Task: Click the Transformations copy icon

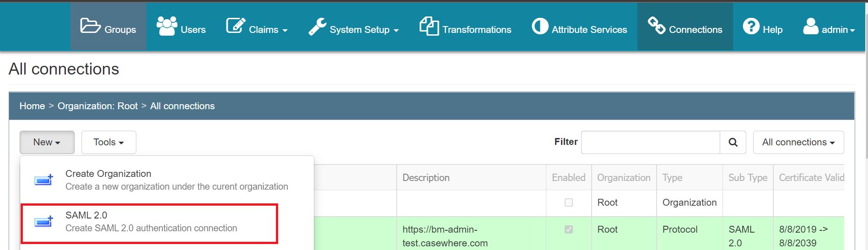Action: click(429, 26)
